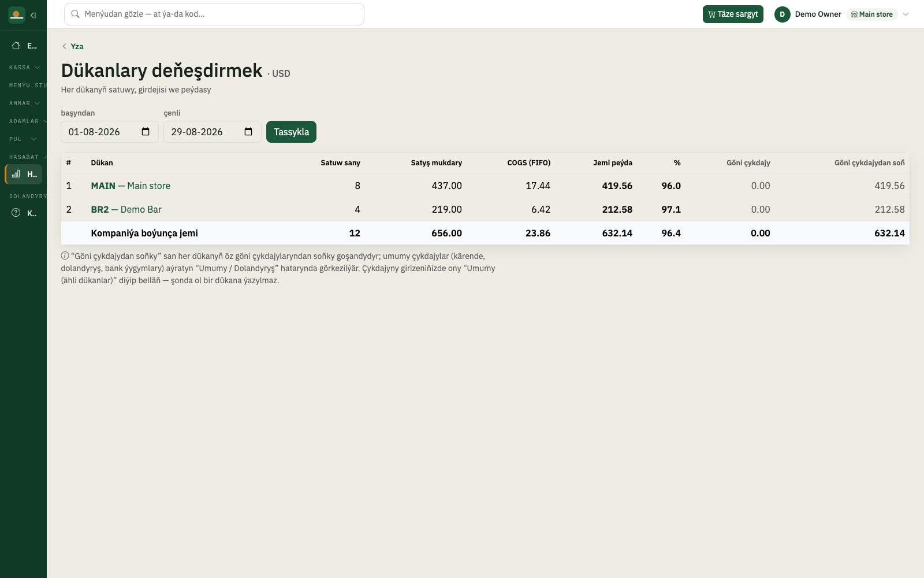The image size is (924, 578).
Task: Click the Dükan column header
Action: tap(102, 163)
